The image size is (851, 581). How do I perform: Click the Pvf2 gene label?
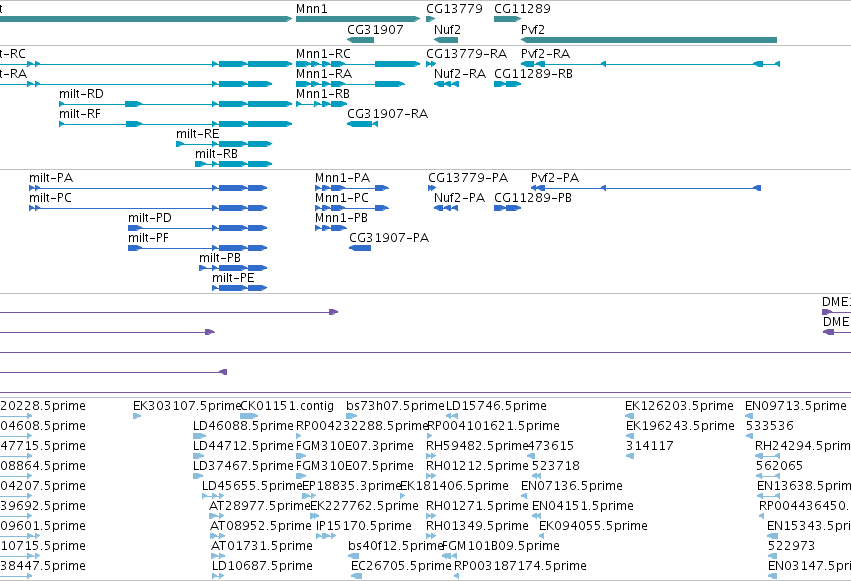pos(532,30)
